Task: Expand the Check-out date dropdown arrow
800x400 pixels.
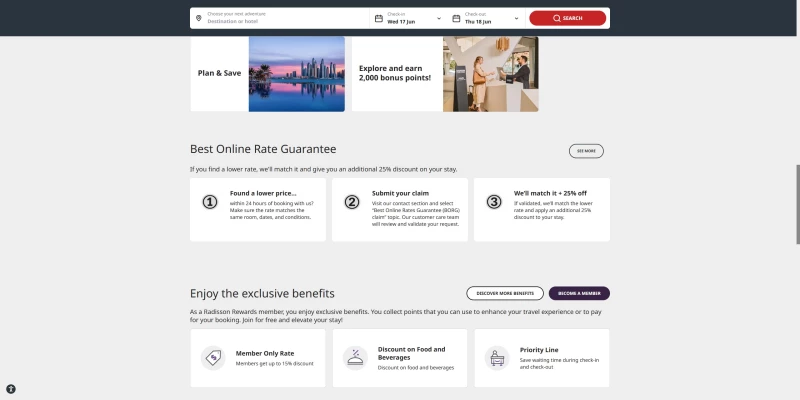Action: coord(516,18)
